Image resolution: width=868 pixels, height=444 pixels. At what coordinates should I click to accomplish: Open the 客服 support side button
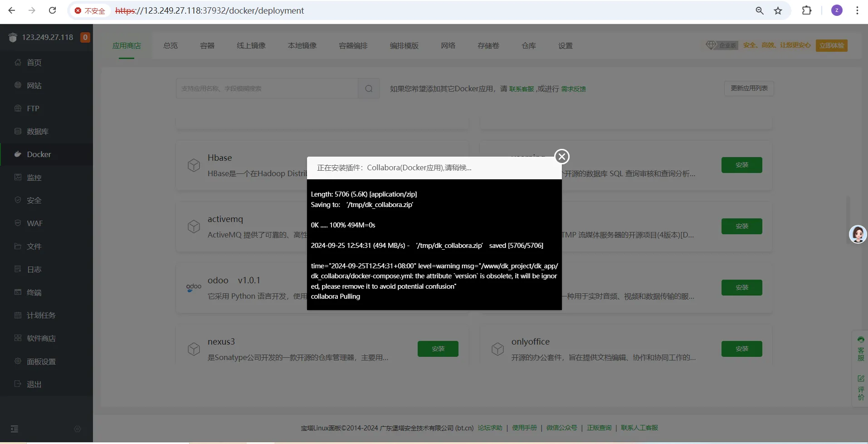[x=861, y=349]
